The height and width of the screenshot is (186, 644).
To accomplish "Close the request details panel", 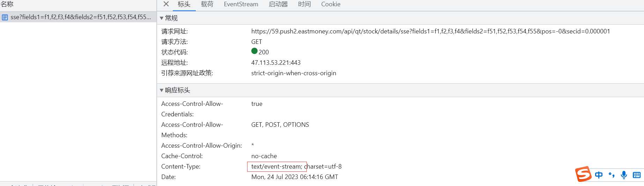I will click(166, 4).
